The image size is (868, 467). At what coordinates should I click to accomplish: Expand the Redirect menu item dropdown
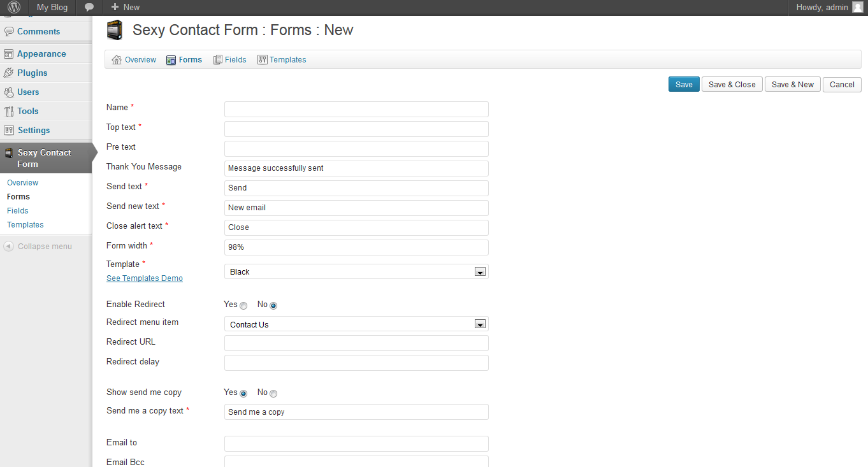(x=356, y=325)
